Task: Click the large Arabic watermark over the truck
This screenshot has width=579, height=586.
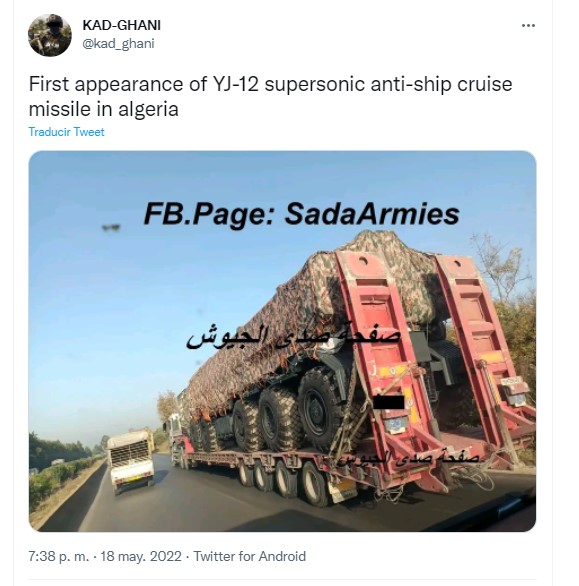Action: 293,336
